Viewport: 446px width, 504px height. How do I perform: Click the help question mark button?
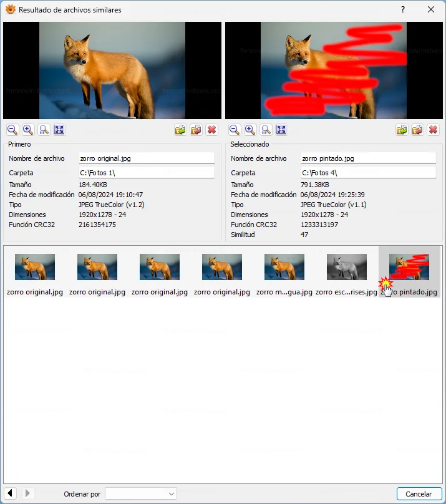(x=403, y=9)
